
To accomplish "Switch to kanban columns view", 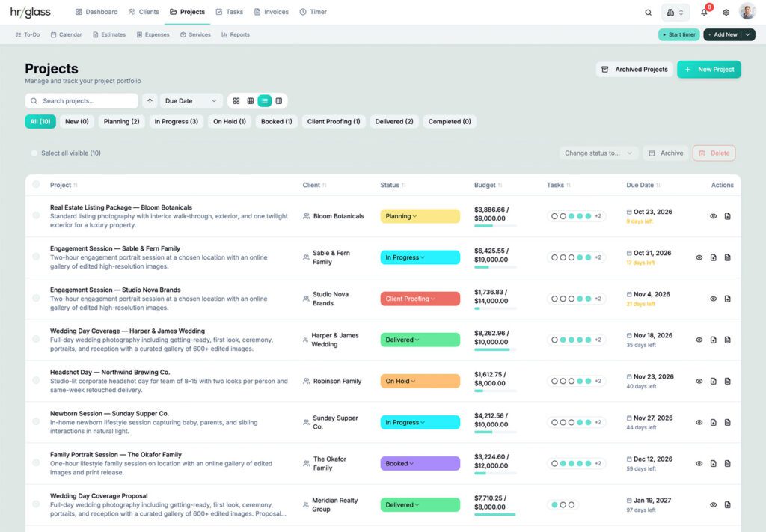I will pyautogui.click(x=279, y=101).
